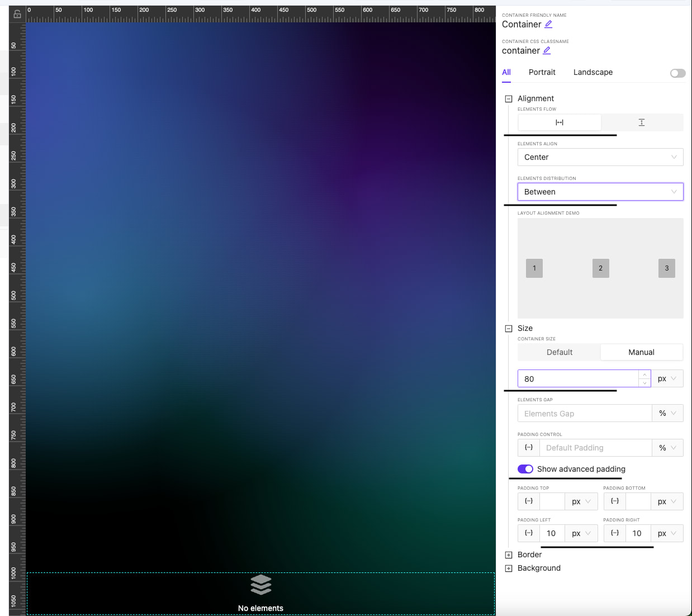Switch to the Portrait tab
This screenshot has width=692, height=616.
pos(542,72)
